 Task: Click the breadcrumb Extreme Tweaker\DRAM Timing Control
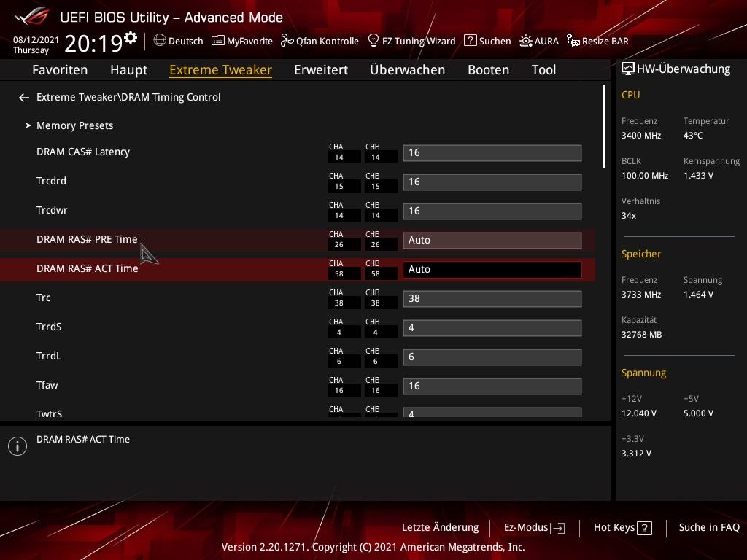128,97
